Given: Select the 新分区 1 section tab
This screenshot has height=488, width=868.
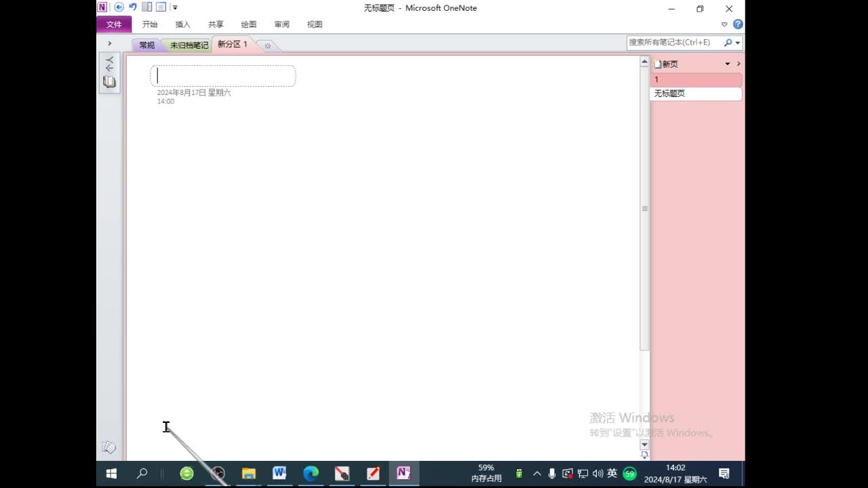Looking at the screenshot, I should [233, 44].
